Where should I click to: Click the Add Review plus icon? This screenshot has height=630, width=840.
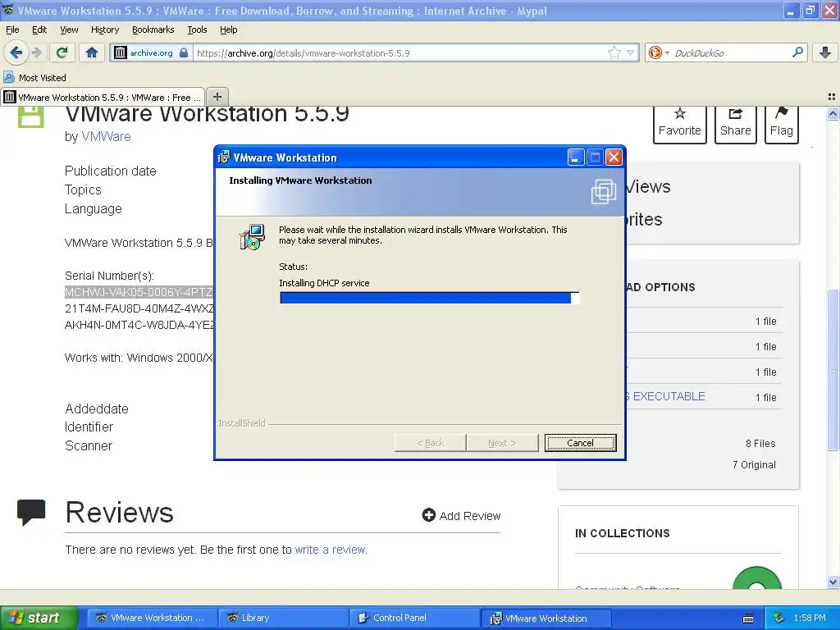(428, 515)
